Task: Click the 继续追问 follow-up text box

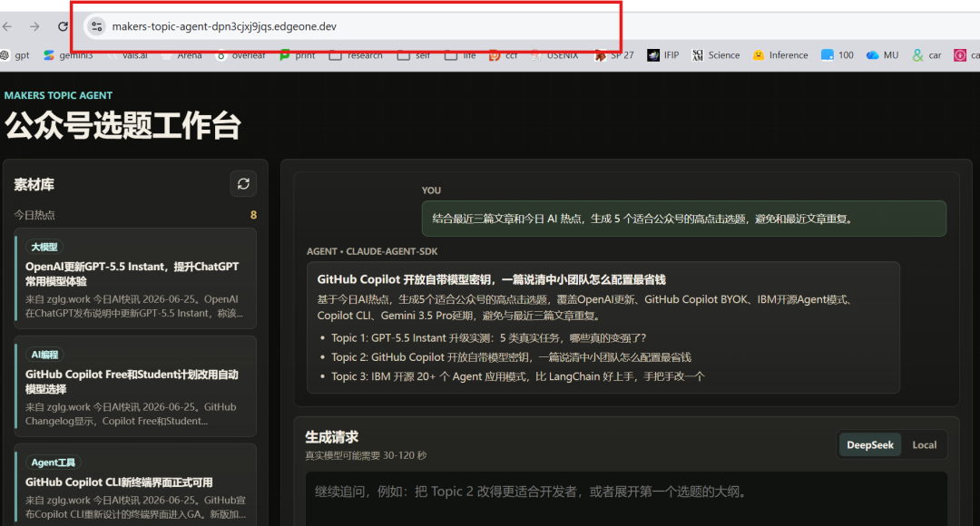Action: (x=626, y=499)
